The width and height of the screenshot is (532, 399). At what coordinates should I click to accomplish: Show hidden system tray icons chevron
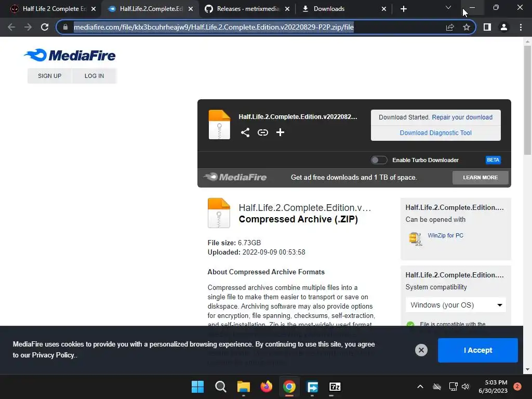pos(420,387)
